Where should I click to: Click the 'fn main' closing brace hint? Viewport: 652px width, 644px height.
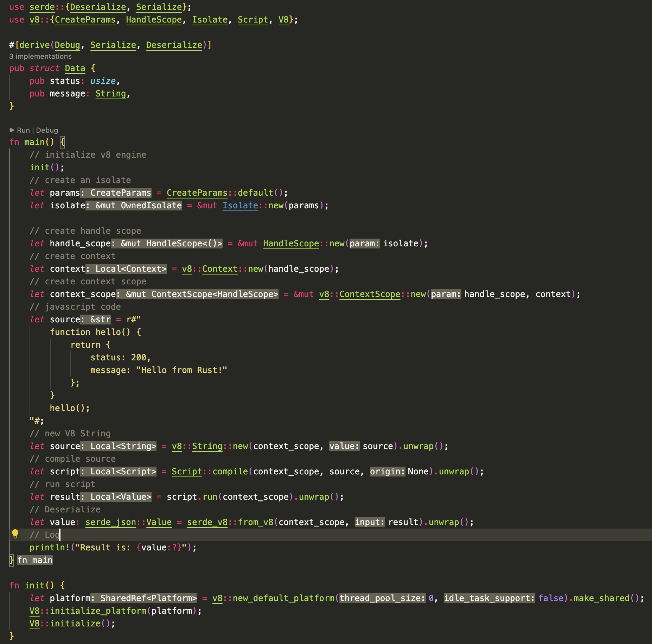(x=35, y=560)
